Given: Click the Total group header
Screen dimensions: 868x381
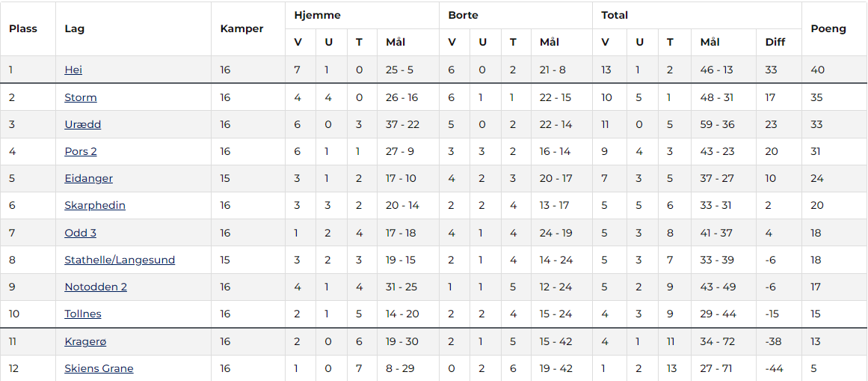Looking at the screenshot, I should click(615, 16).
